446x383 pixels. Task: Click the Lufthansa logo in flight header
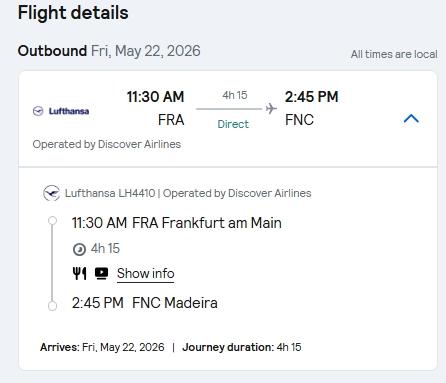[61, 111]
